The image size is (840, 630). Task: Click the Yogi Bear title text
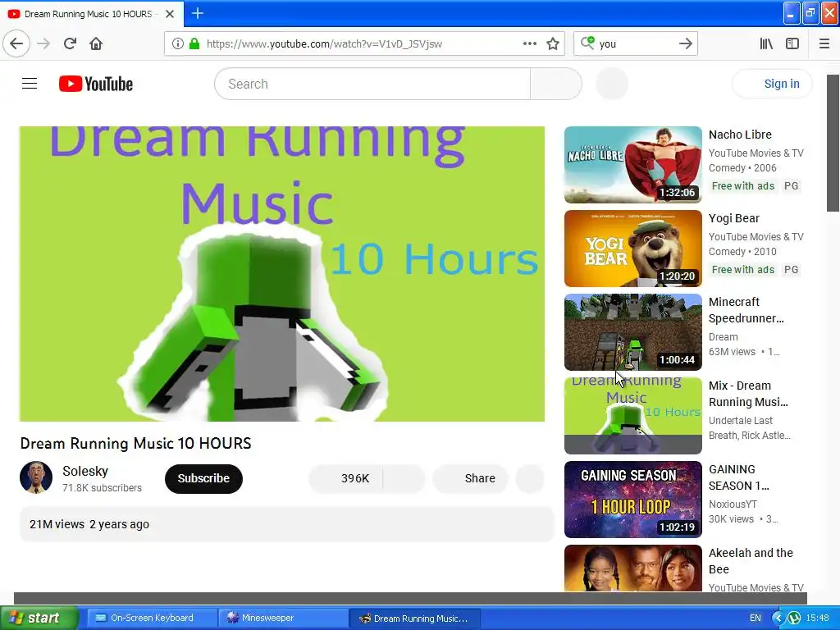point(734,218)
